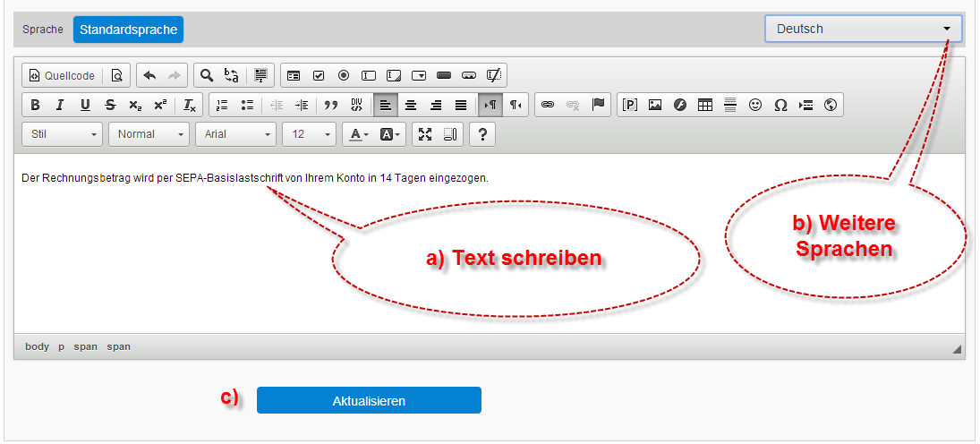
Task: Open the Normal paragraph format dropdown
Action: [x=149, y=133]
